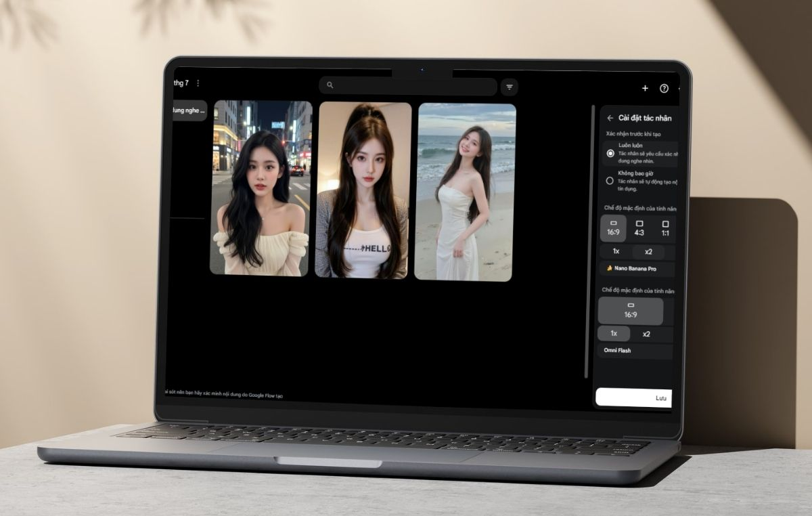Open the help question mark icon
This screenshot has height=516, width=812.
click(x=664, y=88)
